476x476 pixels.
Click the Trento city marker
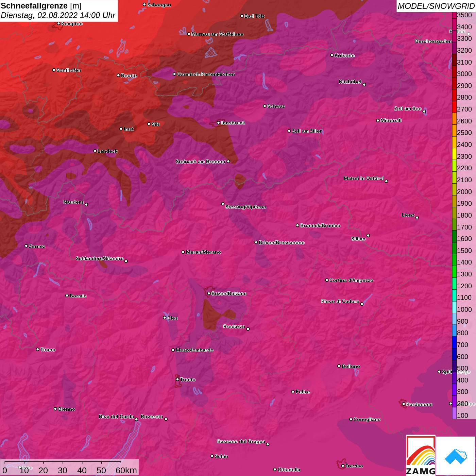pyautogui.click(x=177, y=379)
